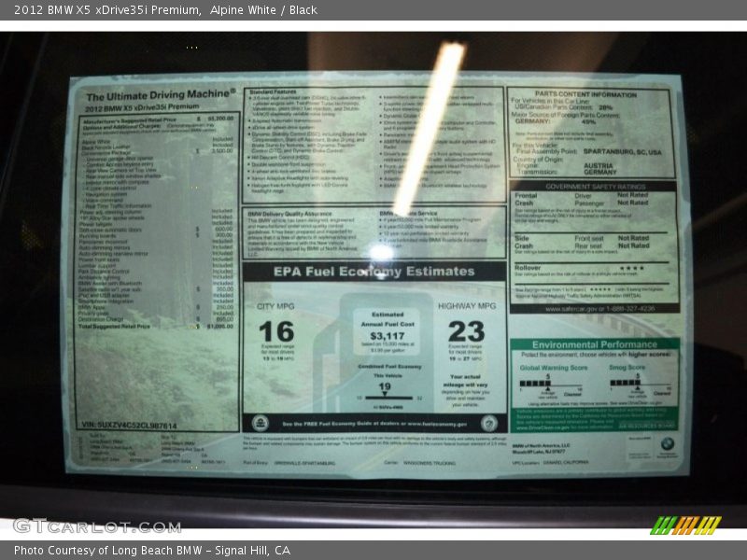Click the "Frontal Crash" rating label

pyautogui.click(x=526, y=199)
